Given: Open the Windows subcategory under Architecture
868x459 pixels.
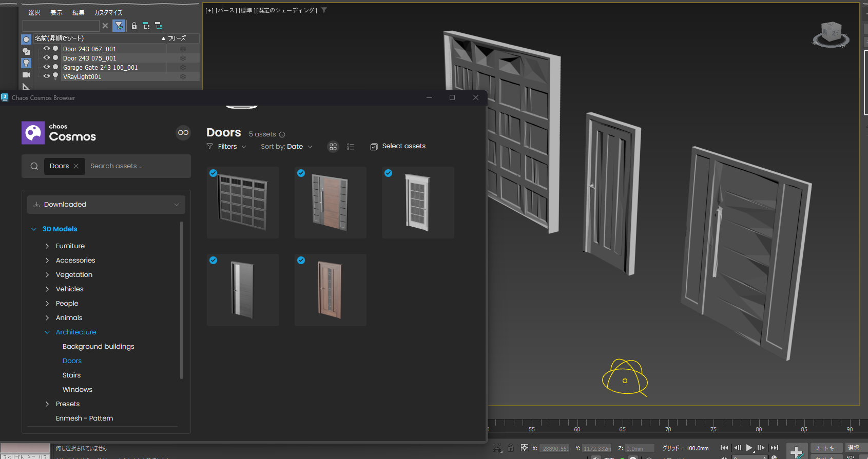Looking at the screenshot, I should coord(78,390).
